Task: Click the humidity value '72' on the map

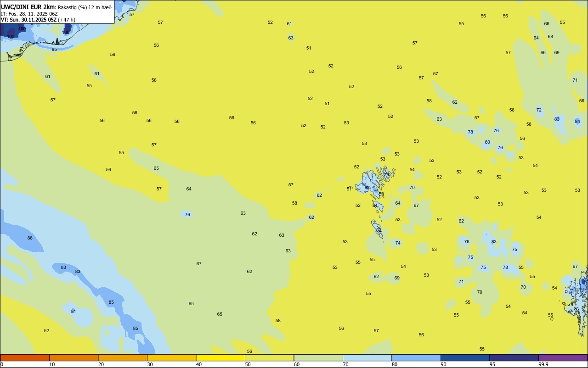Action: 539,110
